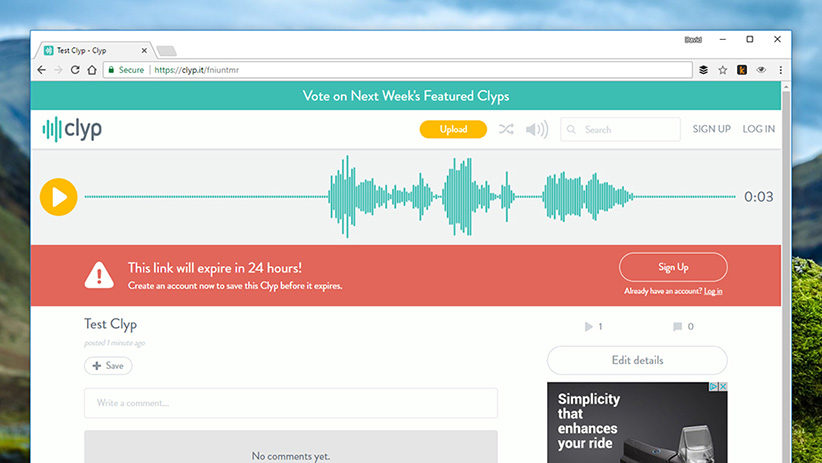Click the Write a comment field
822x463 pixels.
click(x=290, y=403)
